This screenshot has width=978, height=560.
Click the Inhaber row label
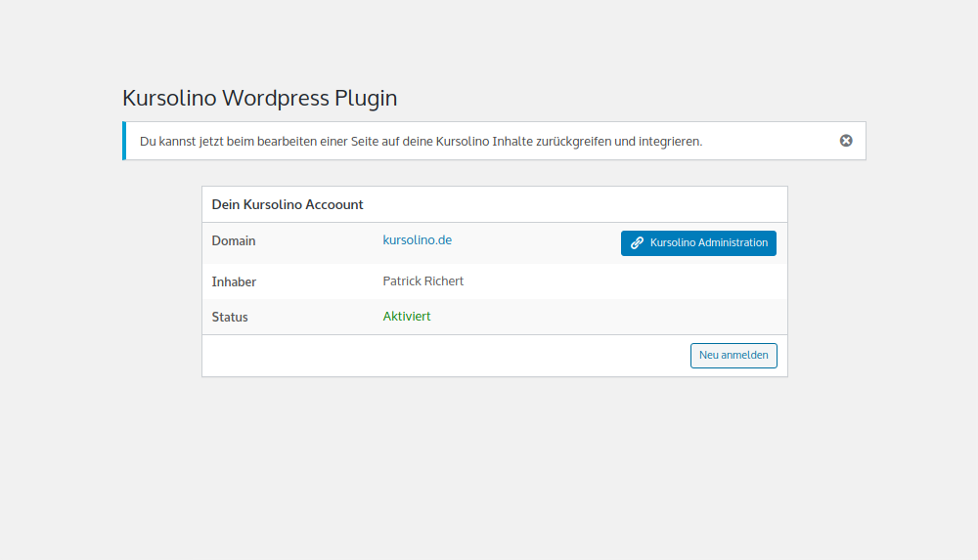tap(234, 281)
